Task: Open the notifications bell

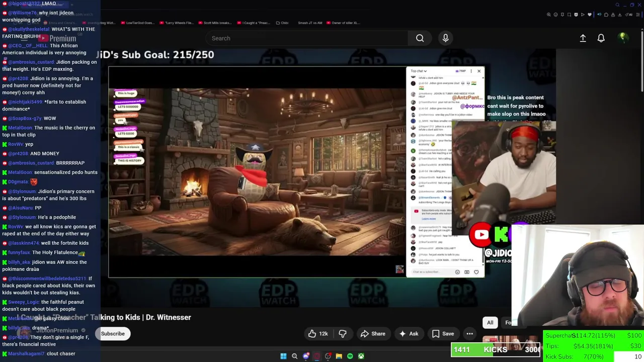Action: (x=601, y=38)
